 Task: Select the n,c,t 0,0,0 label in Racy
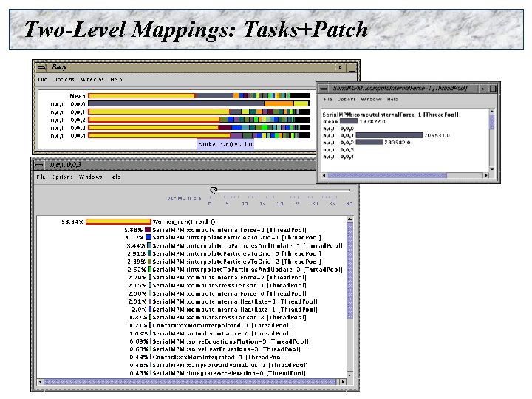(68, 104)
